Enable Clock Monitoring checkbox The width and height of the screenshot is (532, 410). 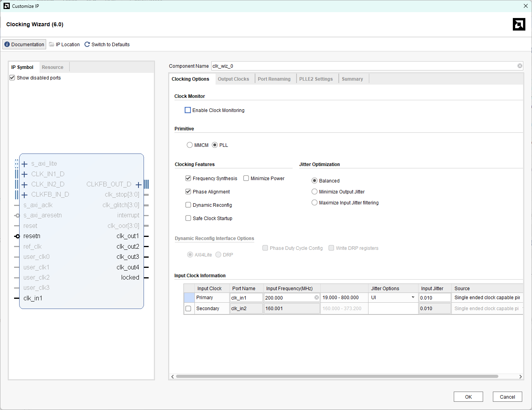pos(188,110)
